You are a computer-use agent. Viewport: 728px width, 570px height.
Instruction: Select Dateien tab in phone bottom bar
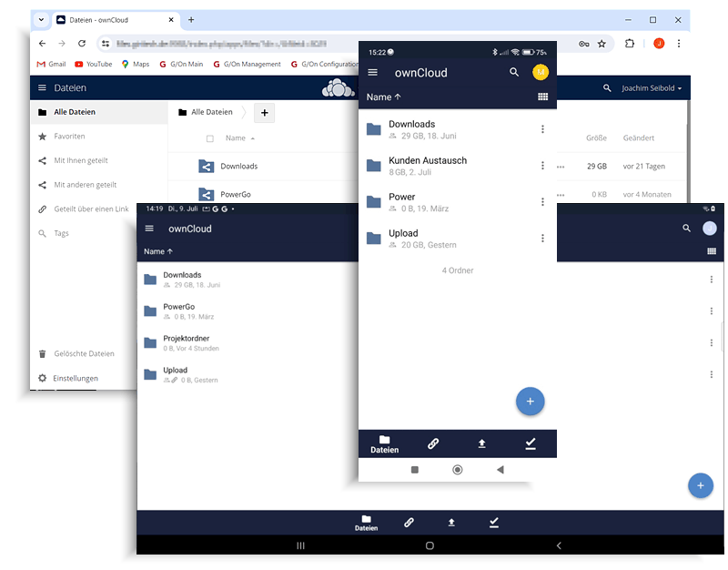384,444
